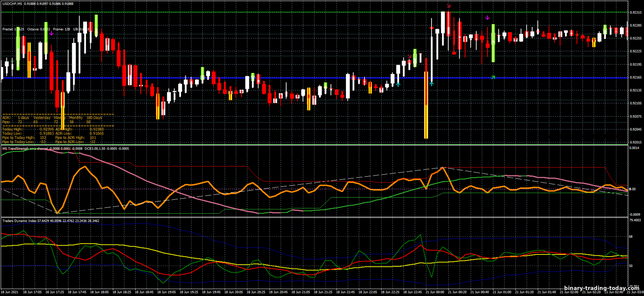Click the 0.92165 price axis label
This screenshot has height=296, width=644.
[x=635, y=78]
